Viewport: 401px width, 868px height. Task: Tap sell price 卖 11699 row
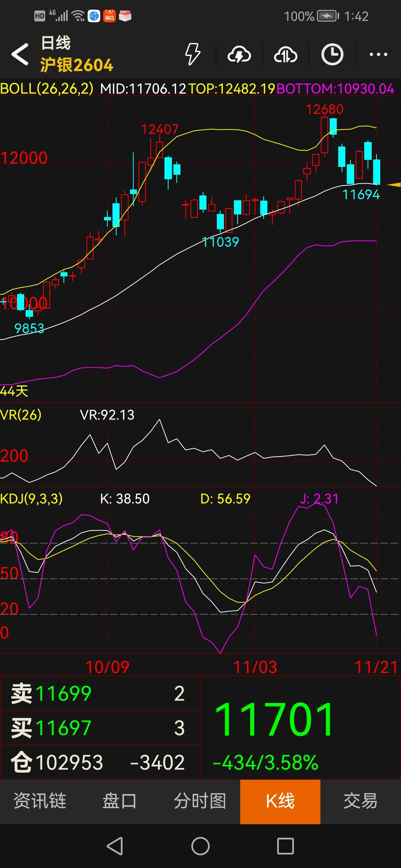click(x=100, y=693)
